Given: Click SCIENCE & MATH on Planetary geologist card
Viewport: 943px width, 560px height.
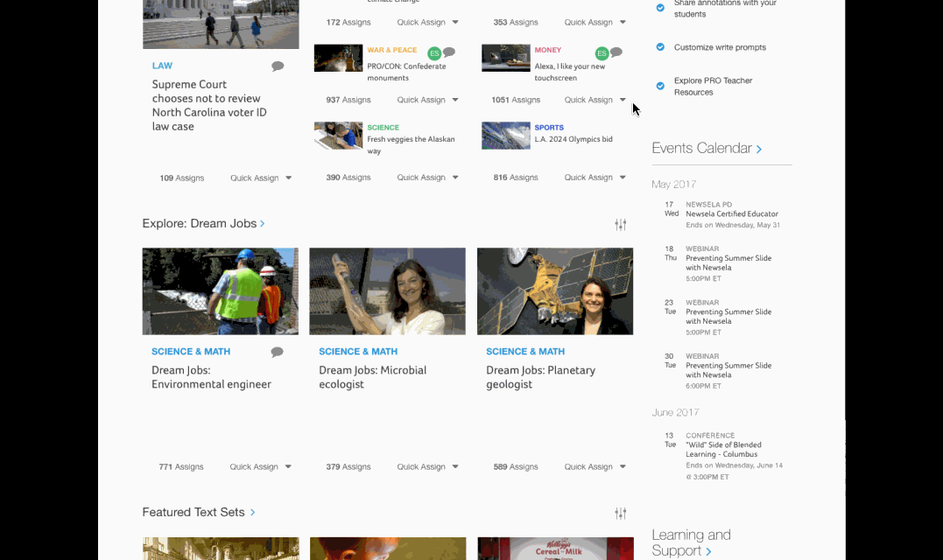Looking at the screenshot, I should pyautogui.click(x=525, y=352).
